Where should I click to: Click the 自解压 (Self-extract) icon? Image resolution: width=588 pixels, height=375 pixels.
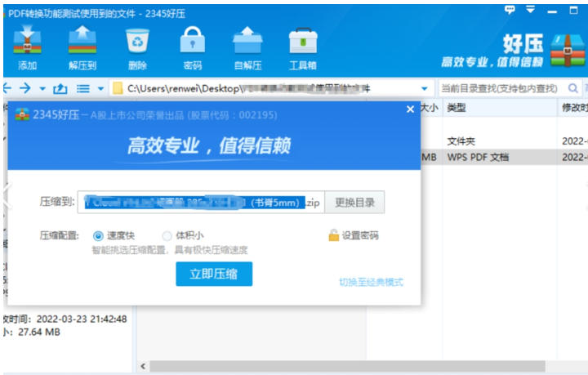[247, 47]
